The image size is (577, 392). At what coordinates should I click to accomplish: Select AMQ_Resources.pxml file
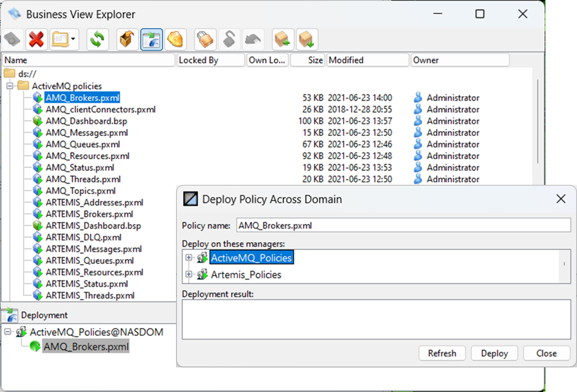click(x=87, y=156)
